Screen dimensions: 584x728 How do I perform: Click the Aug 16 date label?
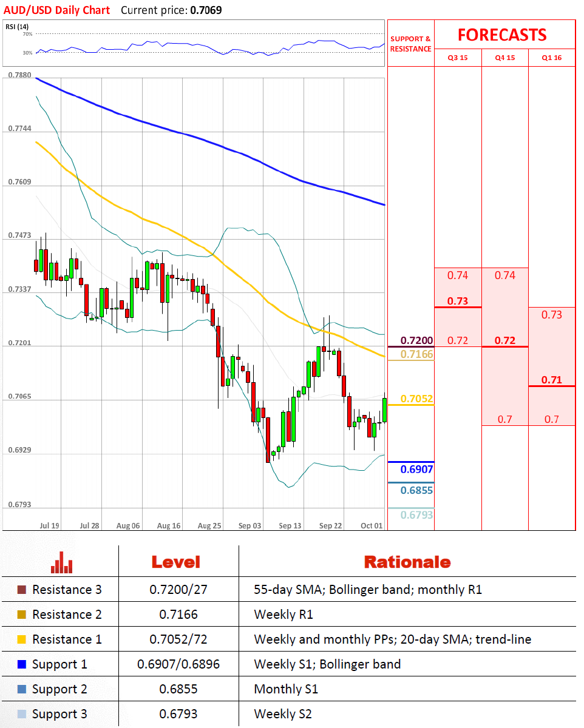point(168,525)
